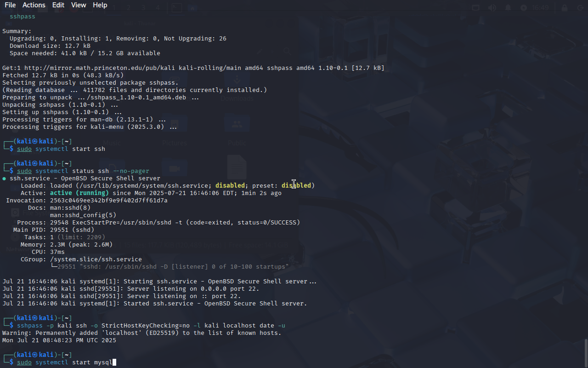Click the mirror.math.princeton.edu URL

coord(100,68)
